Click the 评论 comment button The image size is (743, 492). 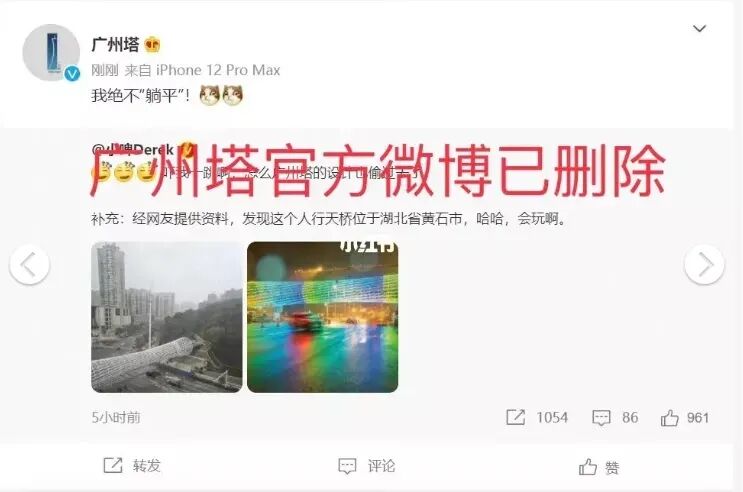pyautogui.click(x=367, y=466)
